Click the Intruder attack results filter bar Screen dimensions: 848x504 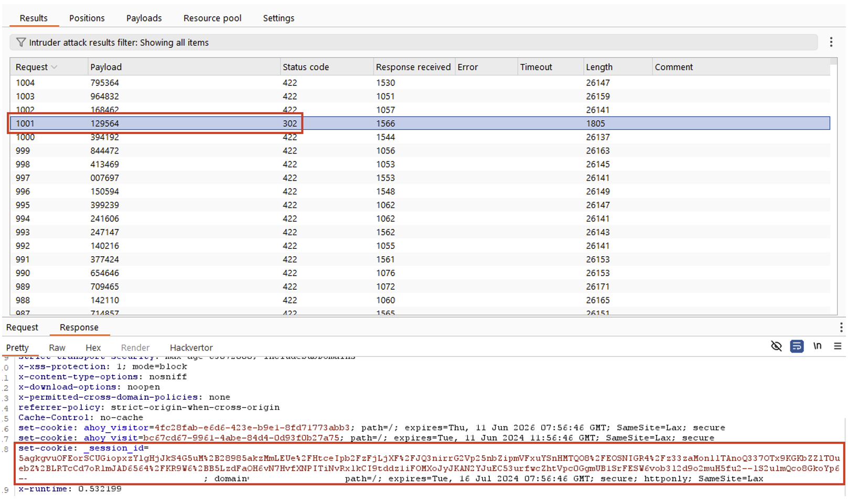(x=413, y=42)
